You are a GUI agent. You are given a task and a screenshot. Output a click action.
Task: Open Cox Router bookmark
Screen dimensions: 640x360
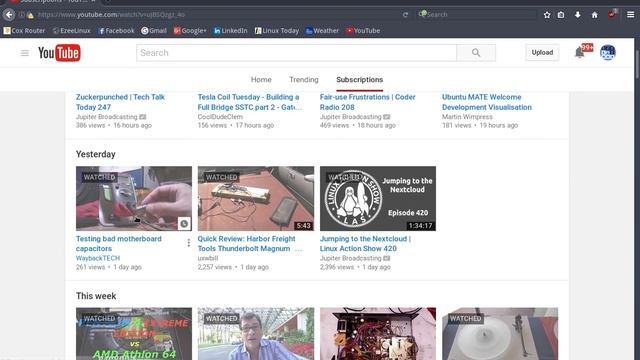click(x=24, y=31)
